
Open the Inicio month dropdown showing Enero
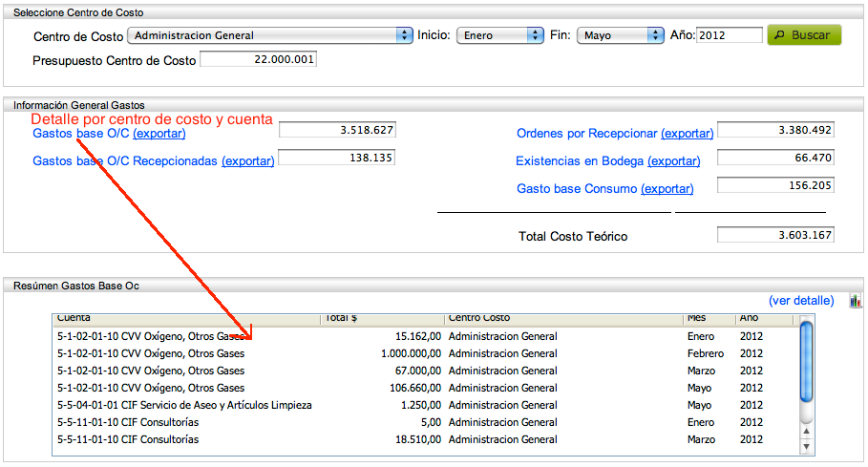tap(499, 35)
